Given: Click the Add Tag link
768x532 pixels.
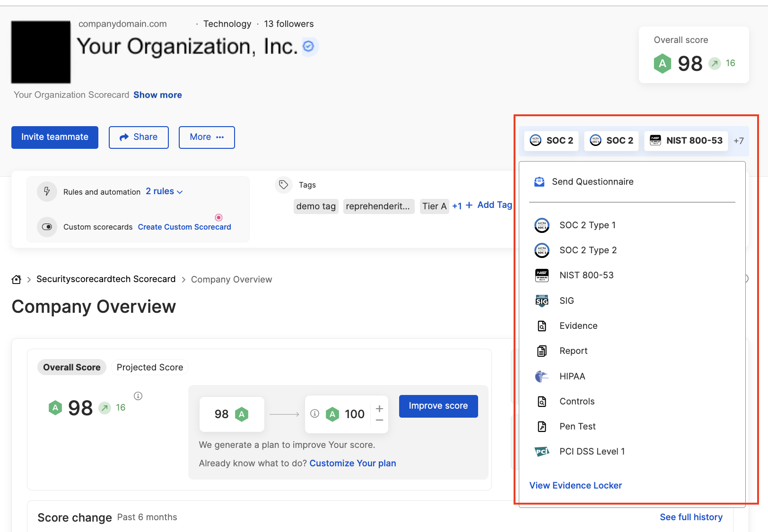Looking at the screenshot, I should coord(489,205).
